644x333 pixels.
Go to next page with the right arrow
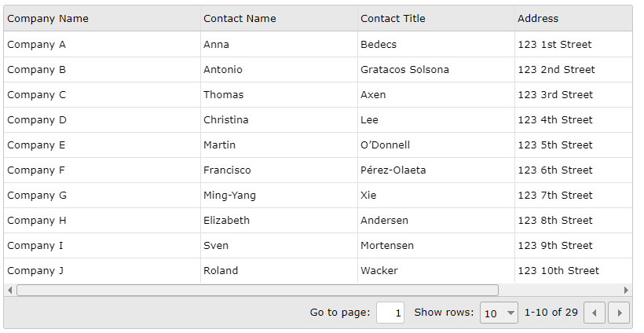[619, 313]
